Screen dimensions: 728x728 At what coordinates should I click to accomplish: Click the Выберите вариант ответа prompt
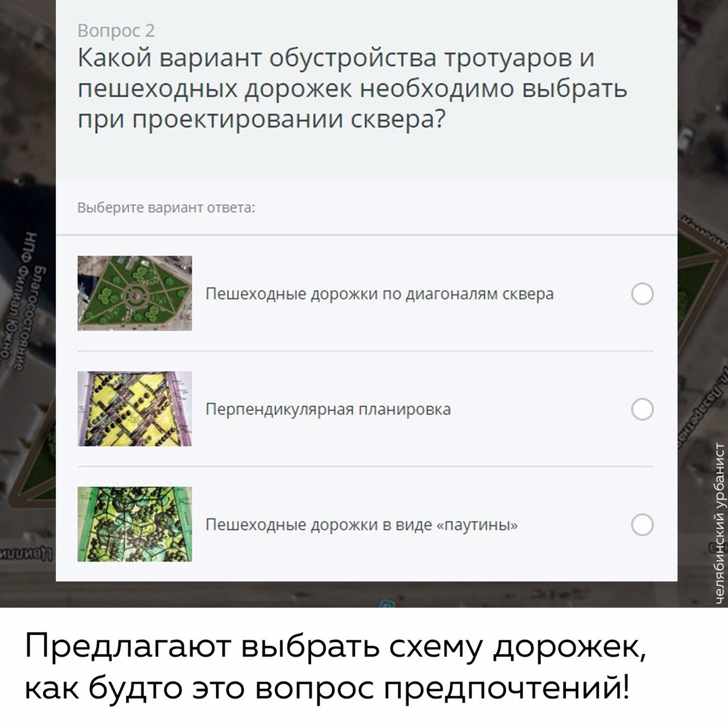[x=166, y=208]
